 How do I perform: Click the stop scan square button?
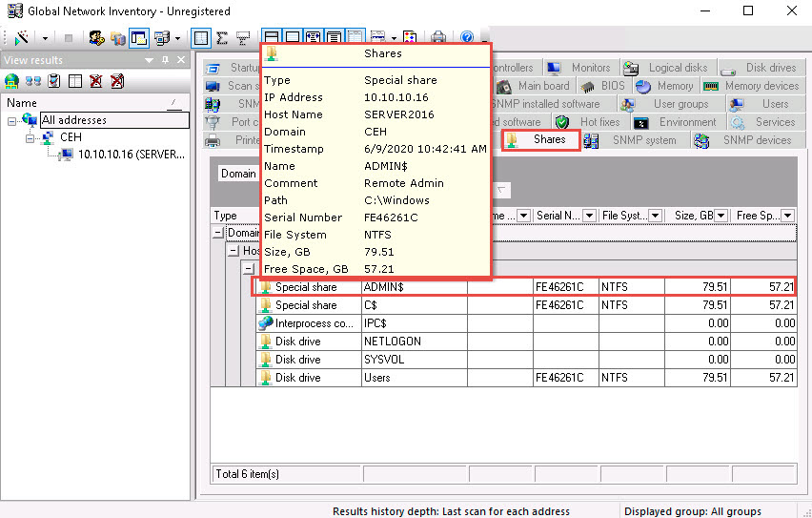pos(69,38)
